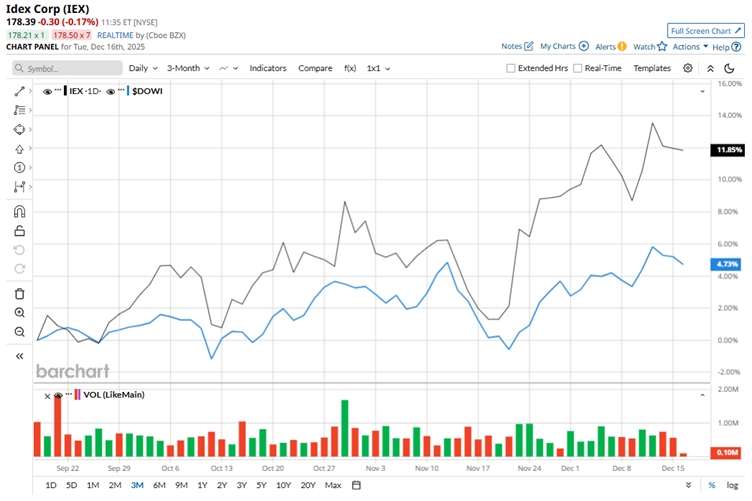
Task: Add to My Charts plus icon
Action: click(584, 46)
